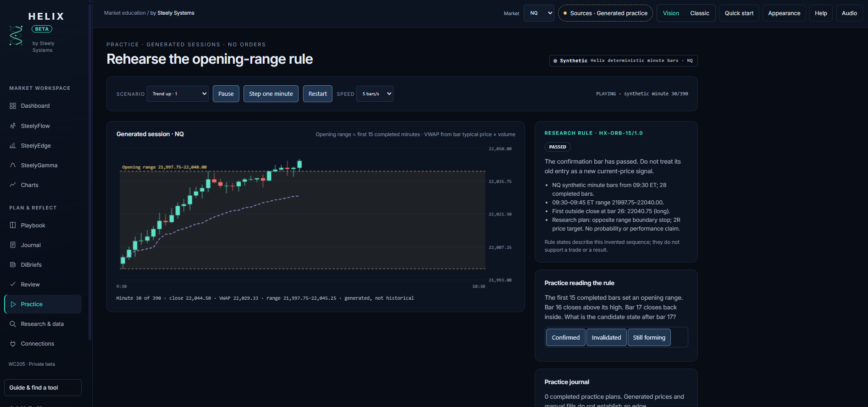Click Step one minute button
The image size is (868, 407).
coord(271,94)
